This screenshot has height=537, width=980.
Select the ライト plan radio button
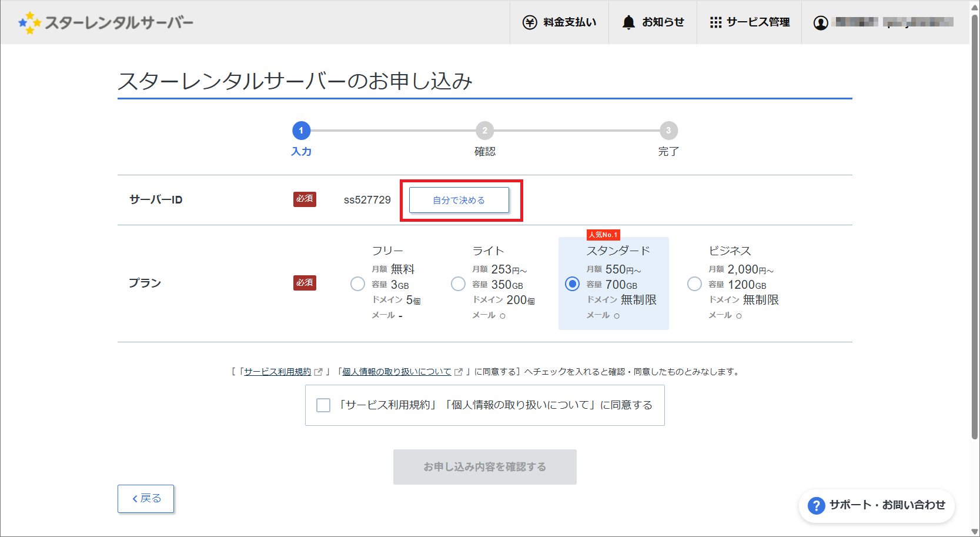click(x=458, y=284)
